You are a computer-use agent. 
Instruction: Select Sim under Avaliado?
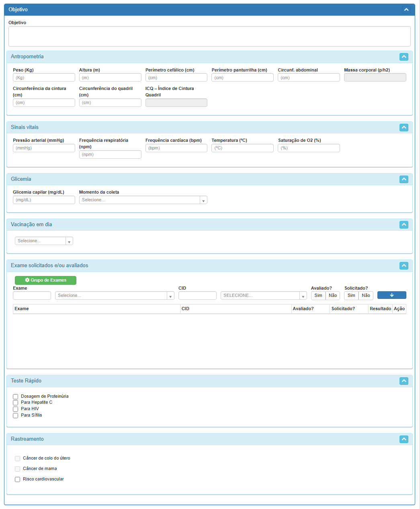[x=318, y=296]
